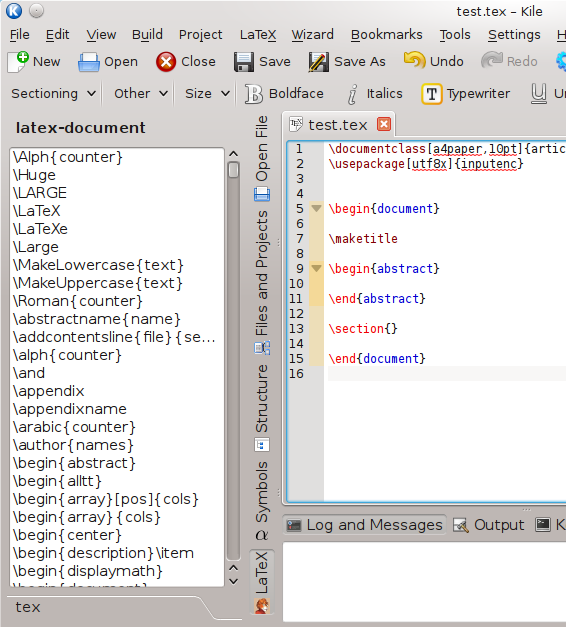Apply Typewriter font style
566x627 pixels.
(432, 94)
